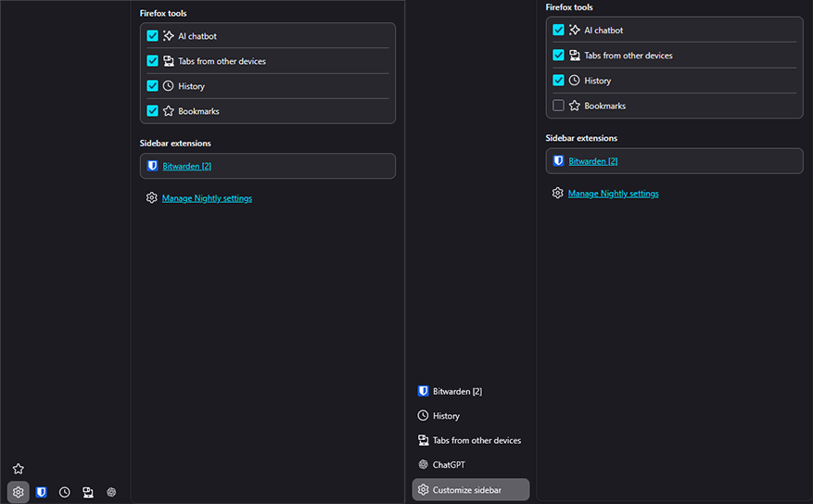Click Bitwarden [2] extension link in right panel

pos(593,161)
